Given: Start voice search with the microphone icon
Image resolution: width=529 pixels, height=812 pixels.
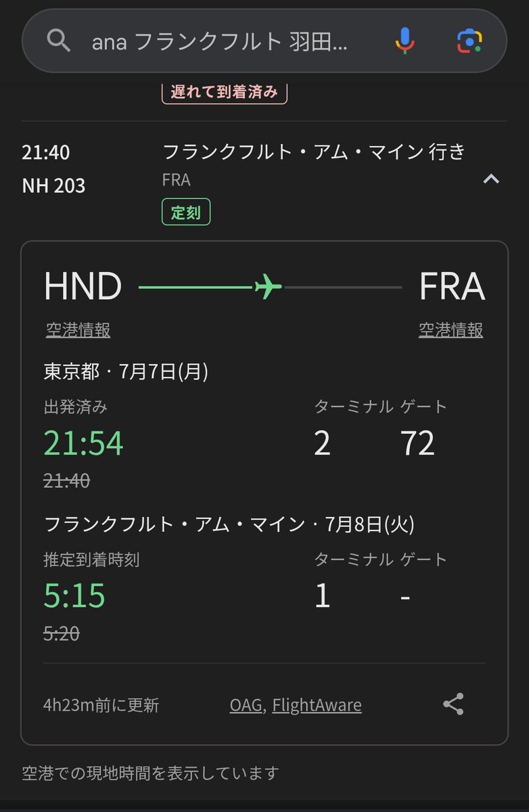Looking at the screenshot, I should click(405, 41).
